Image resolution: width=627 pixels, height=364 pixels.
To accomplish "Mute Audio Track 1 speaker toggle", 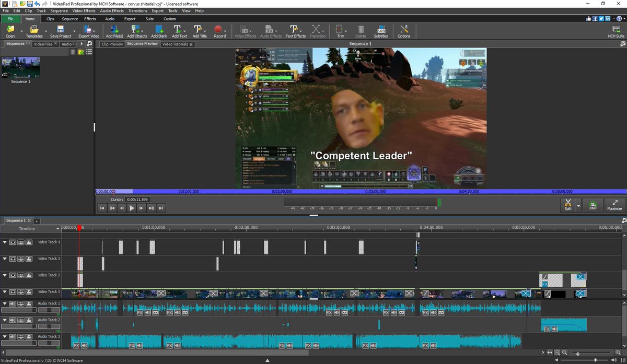I will coord(13,303).
